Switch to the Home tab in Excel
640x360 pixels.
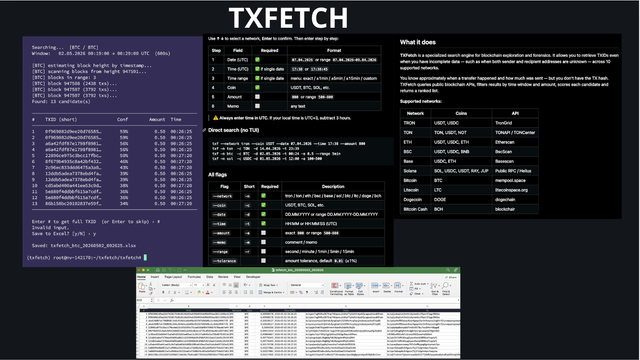141,277
